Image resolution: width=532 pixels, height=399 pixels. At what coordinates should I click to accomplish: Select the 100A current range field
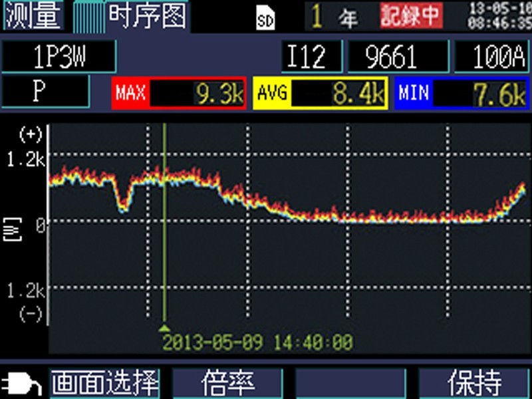[491, 58]
